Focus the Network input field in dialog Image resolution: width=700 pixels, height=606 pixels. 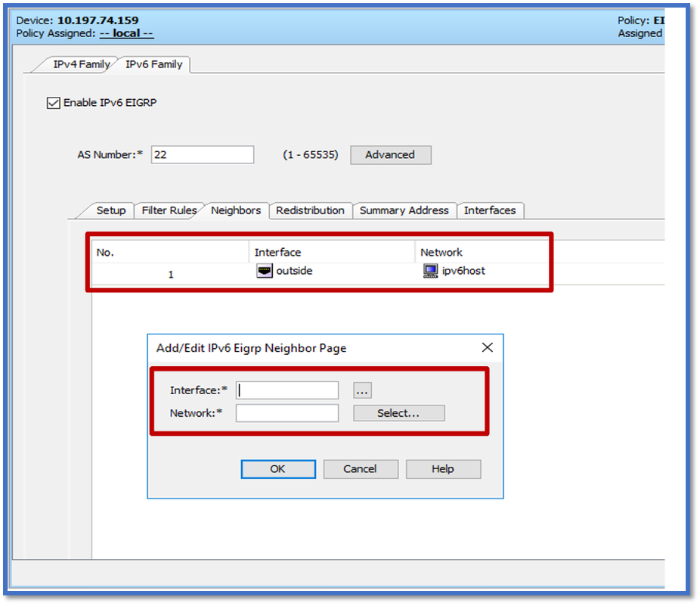287,413
